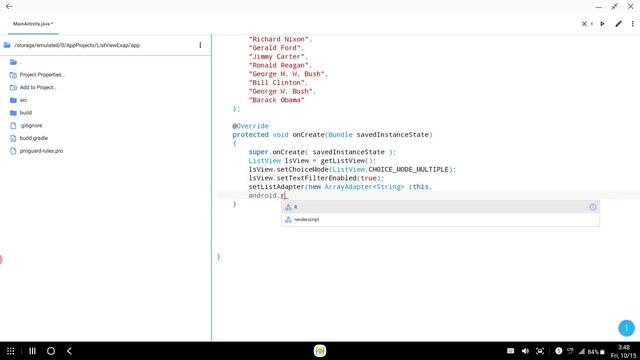Click the getListView() call
This screenshot has width=640, height=360.
[346, 161]
